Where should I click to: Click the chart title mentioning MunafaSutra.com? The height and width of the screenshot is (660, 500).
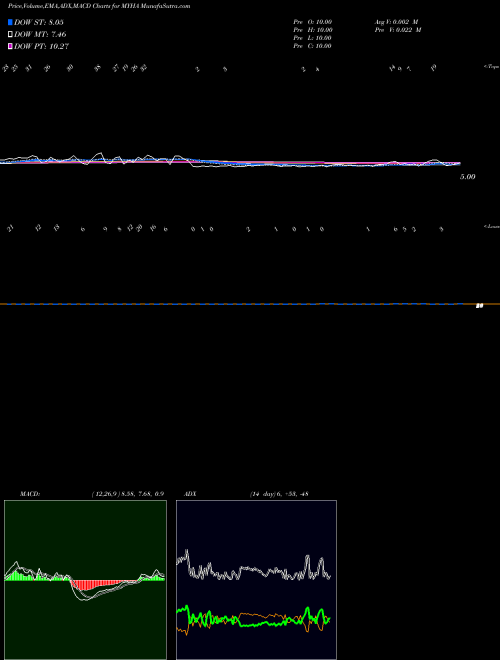click(x=99, y=6)
